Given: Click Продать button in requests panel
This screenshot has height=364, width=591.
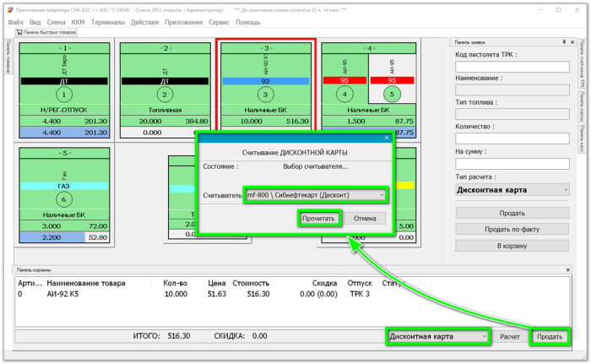Looking at the screenshot, I should [x=512, y=213].
